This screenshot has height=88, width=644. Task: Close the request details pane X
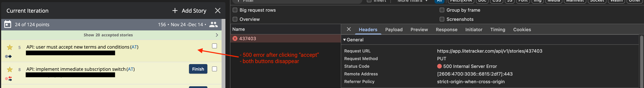click(349, 29)
